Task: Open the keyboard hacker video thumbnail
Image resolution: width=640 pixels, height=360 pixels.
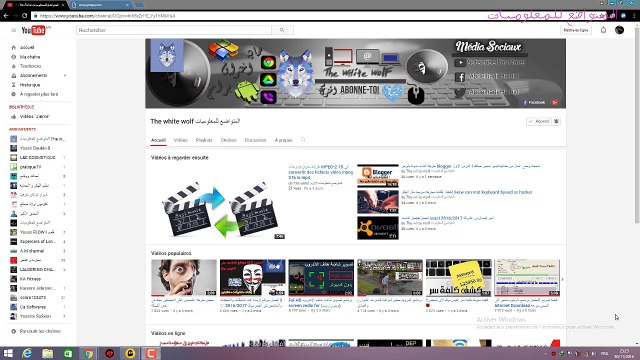Action: click(x=378, y=202)
